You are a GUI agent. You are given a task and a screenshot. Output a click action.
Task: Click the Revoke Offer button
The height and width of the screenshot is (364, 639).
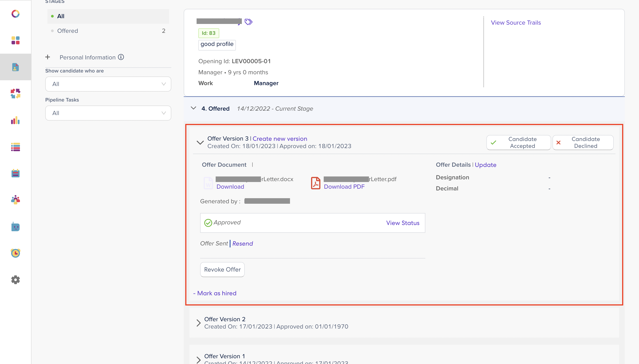tap(222, 270)
